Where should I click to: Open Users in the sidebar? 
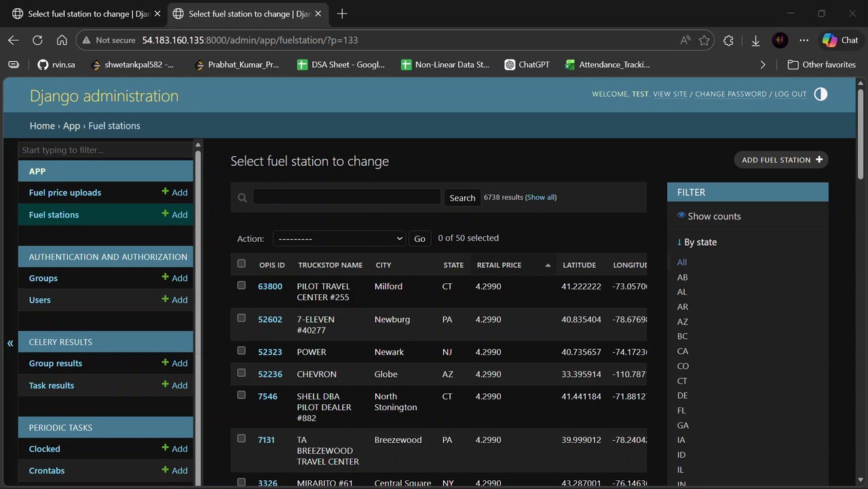(39, 300)
